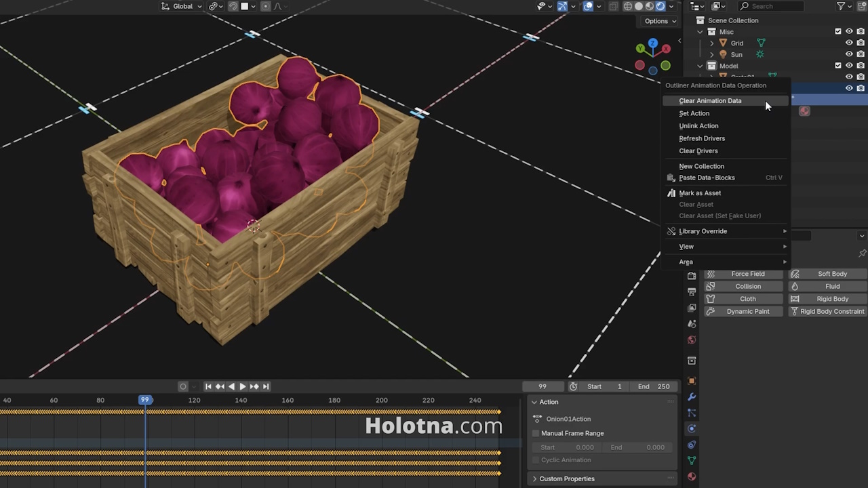868x488 pixels.
Task: Open the Object Data mesh tab
Action: (x=692, y=461)
